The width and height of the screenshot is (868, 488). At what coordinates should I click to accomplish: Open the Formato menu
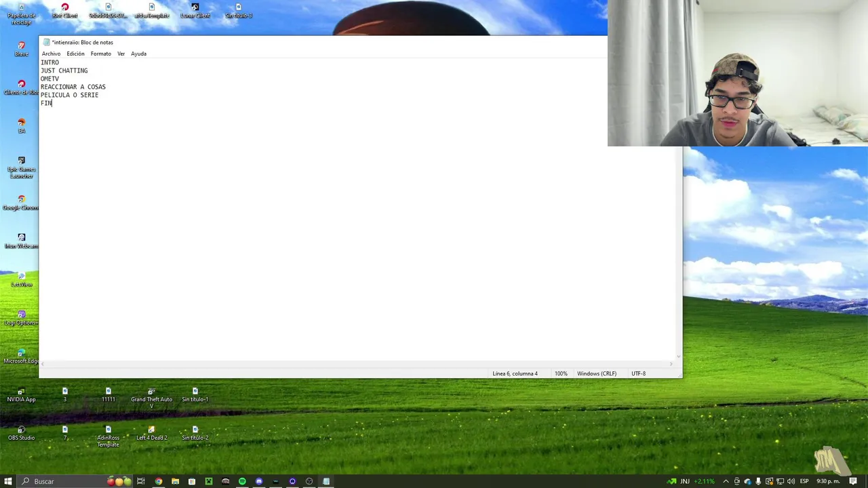pyautogui.click(x=100, y=54)
